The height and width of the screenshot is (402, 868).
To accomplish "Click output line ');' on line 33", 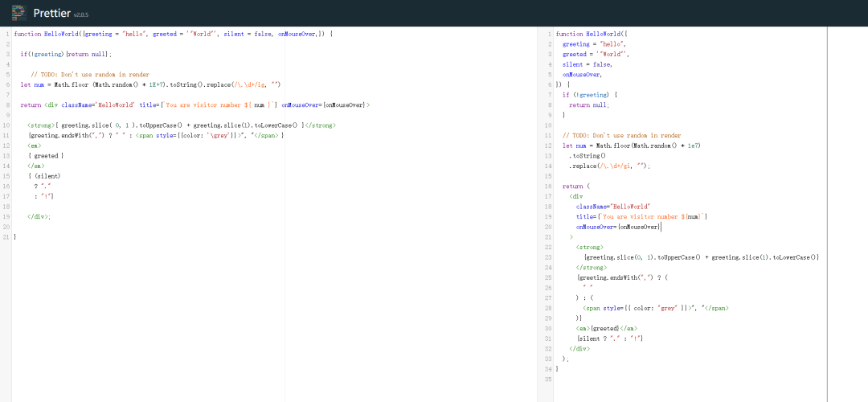I will (x=566, y=359).
